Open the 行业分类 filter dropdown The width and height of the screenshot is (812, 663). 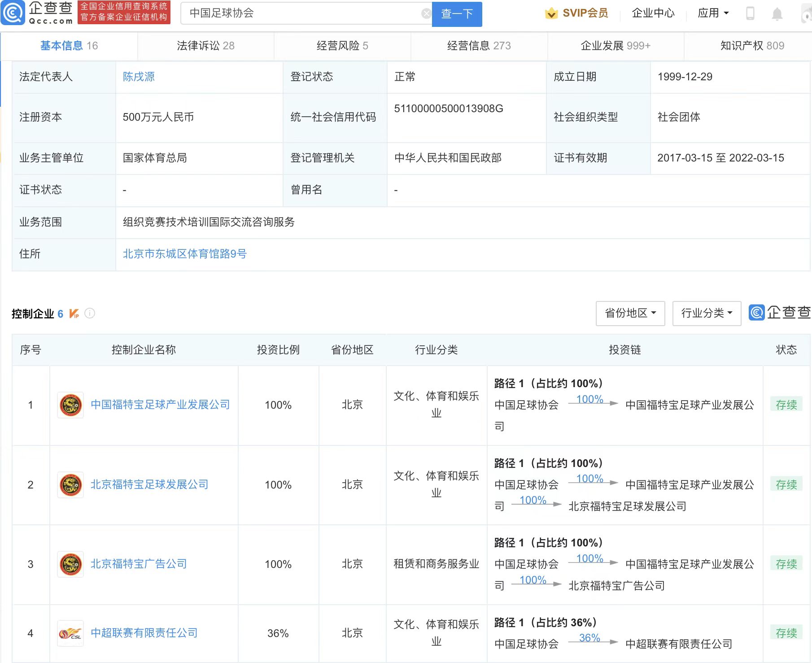pyautogui.click(x=707, y=313)
